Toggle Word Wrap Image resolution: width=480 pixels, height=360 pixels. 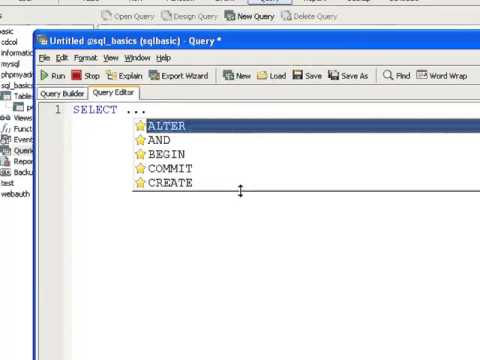pyautogui.click(x=442, y=76)
